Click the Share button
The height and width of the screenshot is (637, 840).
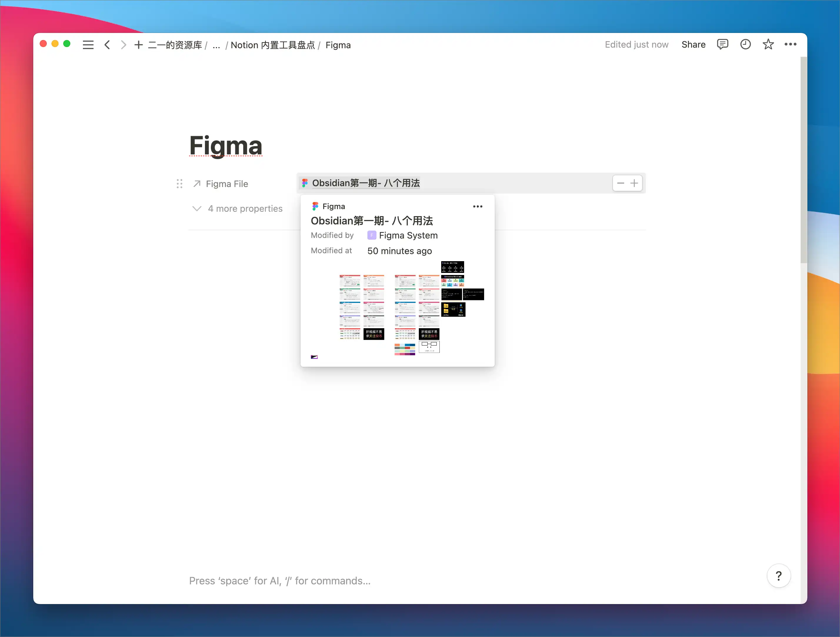(694, 44)
